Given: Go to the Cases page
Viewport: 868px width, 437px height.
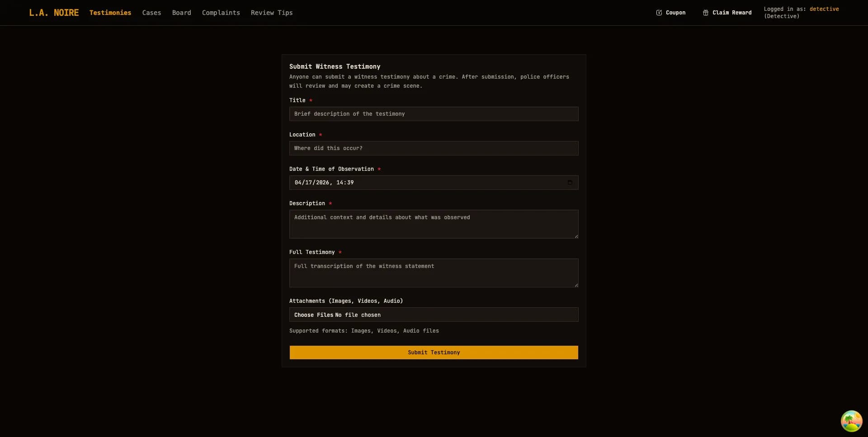Looking at the screenshot, I should (151, 13).
